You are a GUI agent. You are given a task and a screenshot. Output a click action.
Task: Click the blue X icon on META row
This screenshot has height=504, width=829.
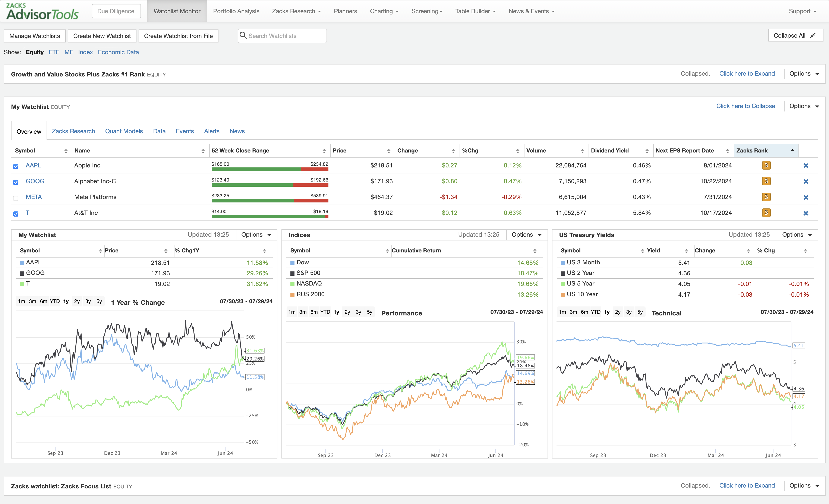[806, 197]
